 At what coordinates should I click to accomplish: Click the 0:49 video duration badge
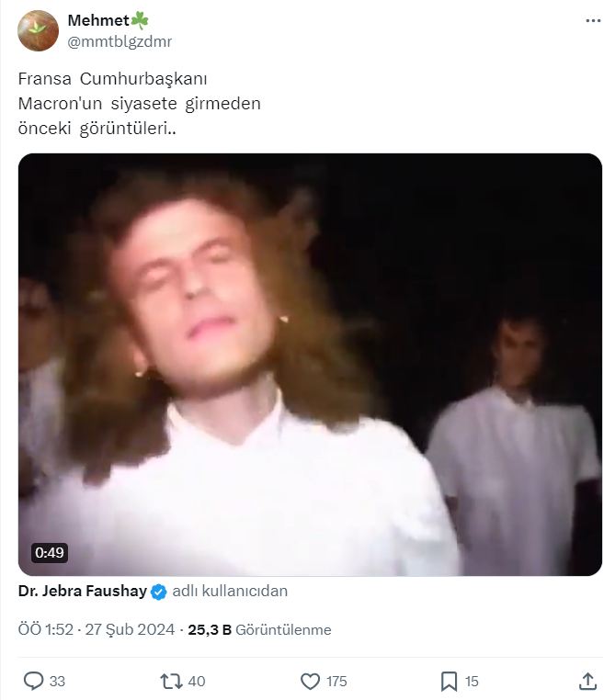[49, 553]
